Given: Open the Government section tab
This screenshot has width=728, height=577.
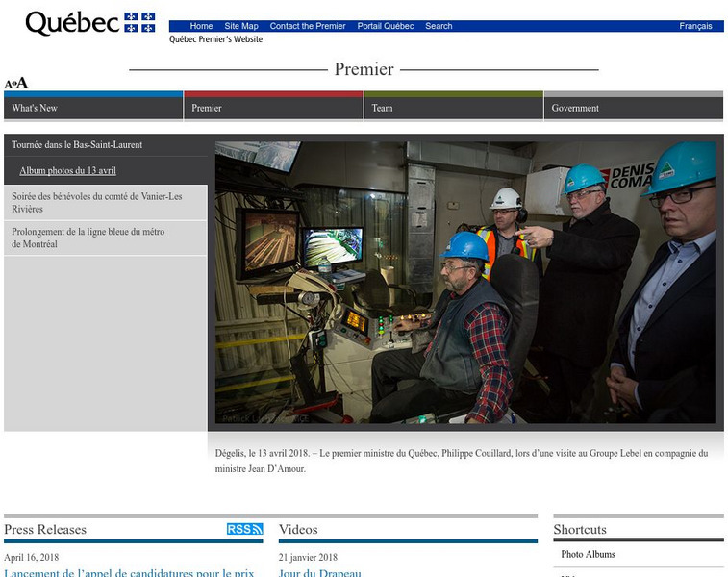Looking at the screenshot, I should (634, 106).
